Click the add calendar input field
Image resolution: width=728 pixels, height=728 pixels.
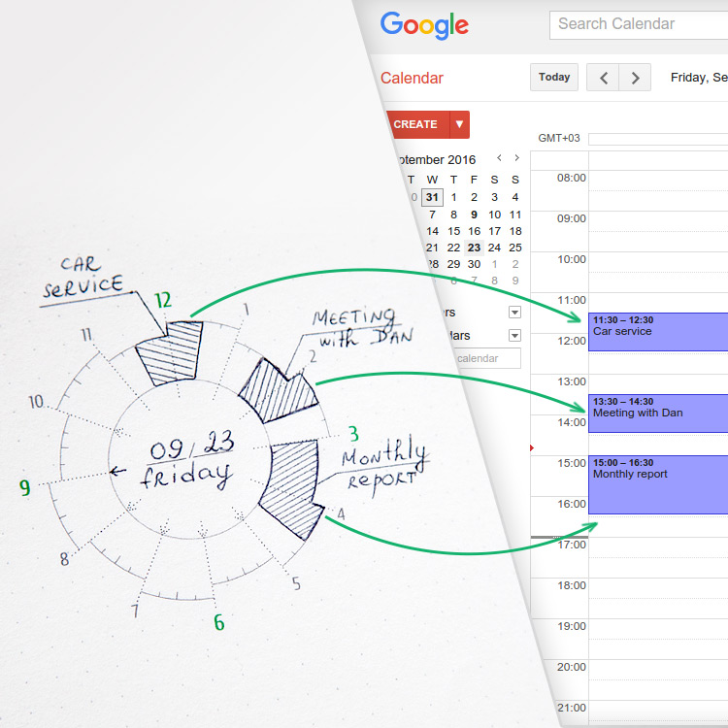[x=487, y=358]
